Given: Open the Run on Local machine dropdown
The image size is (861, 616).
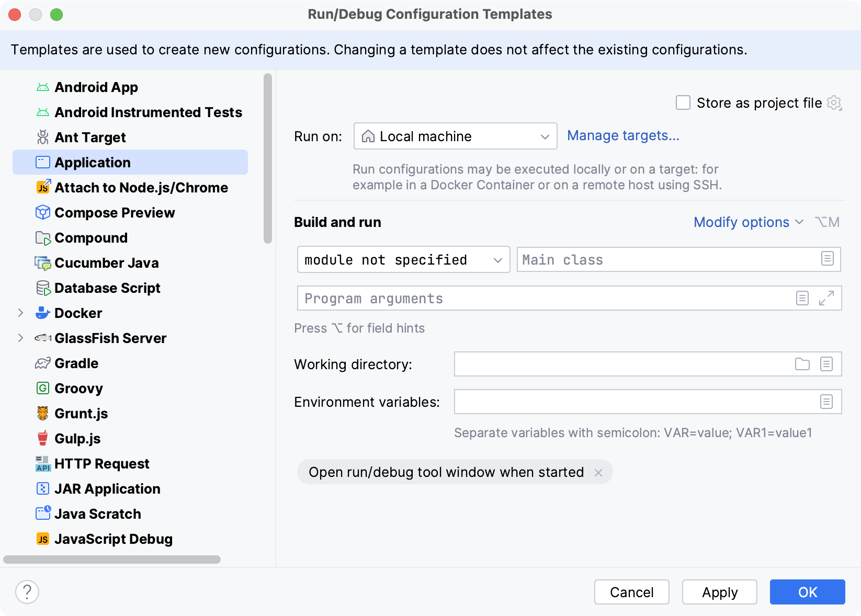Looking at the screenshot, I should point(456,136).
